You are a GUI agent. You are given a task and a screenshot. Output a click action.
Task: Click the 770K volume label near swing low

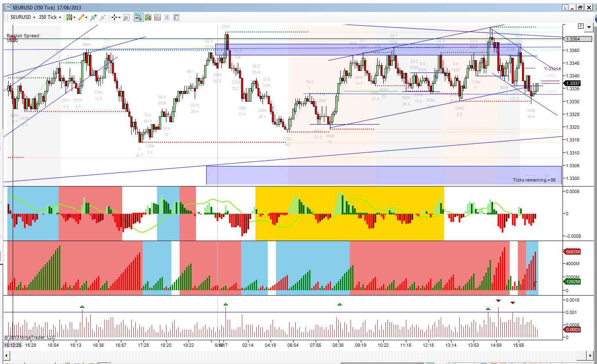(x=287, y=139)
